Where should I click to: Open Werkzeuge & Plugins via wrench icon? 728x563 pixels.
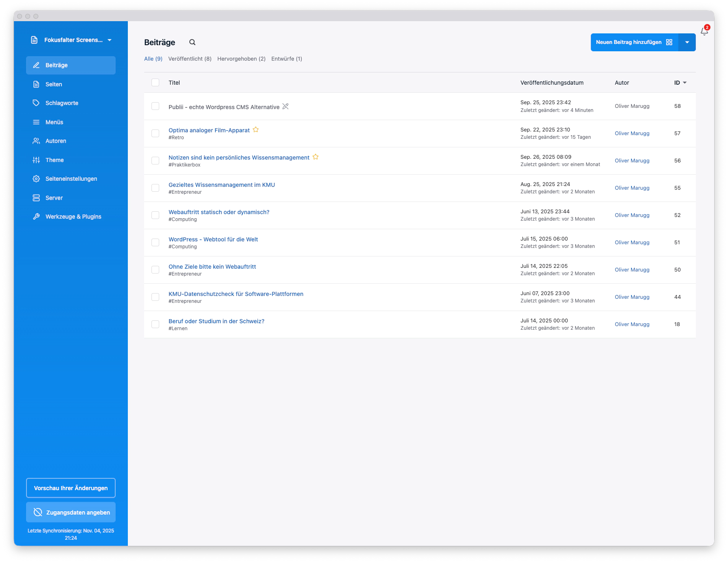click(36, 217)
